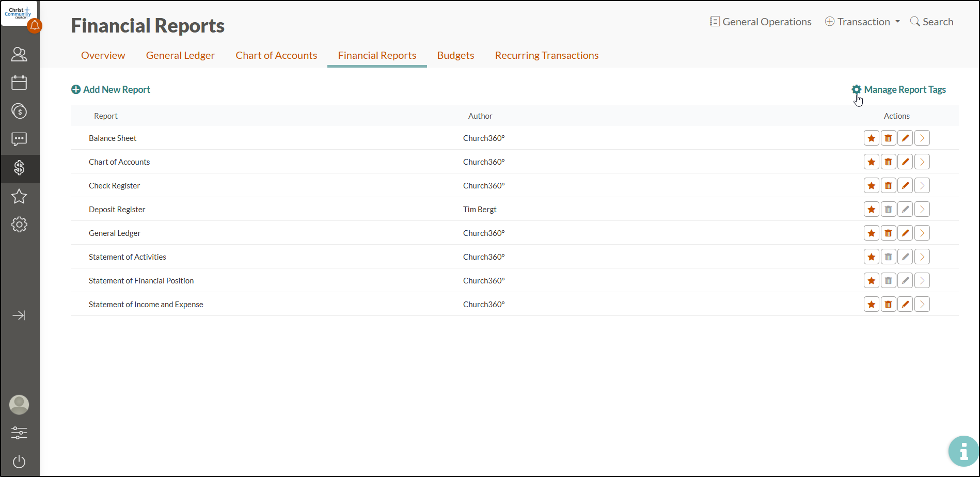The height and width of the screenshot is (477, 980).
Task: Favorite Statement of Financial Position star
Action: pyautogui.click(x=872, y=281)
